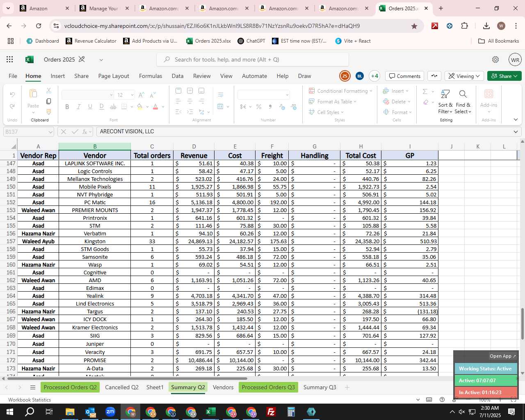Select column B header
This screenshot has width=525, height=420.
coord(95,146)
